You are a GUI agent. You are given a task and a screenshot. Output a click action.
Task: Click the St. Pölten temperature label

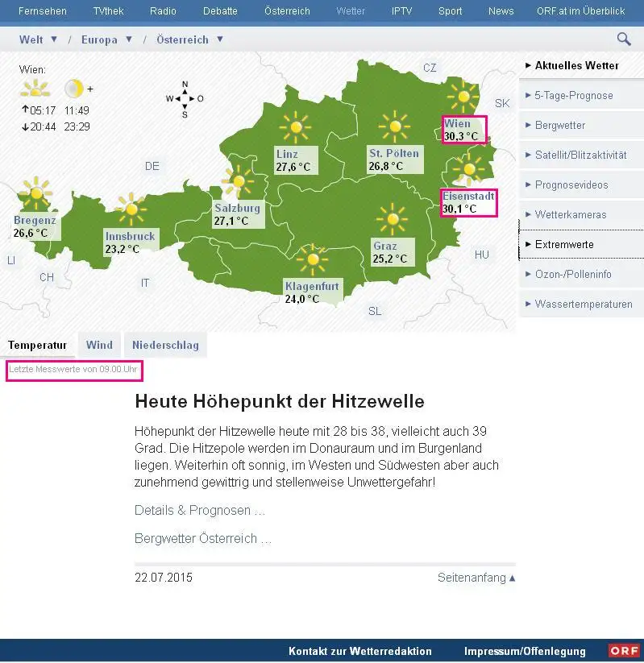[393, 160]
